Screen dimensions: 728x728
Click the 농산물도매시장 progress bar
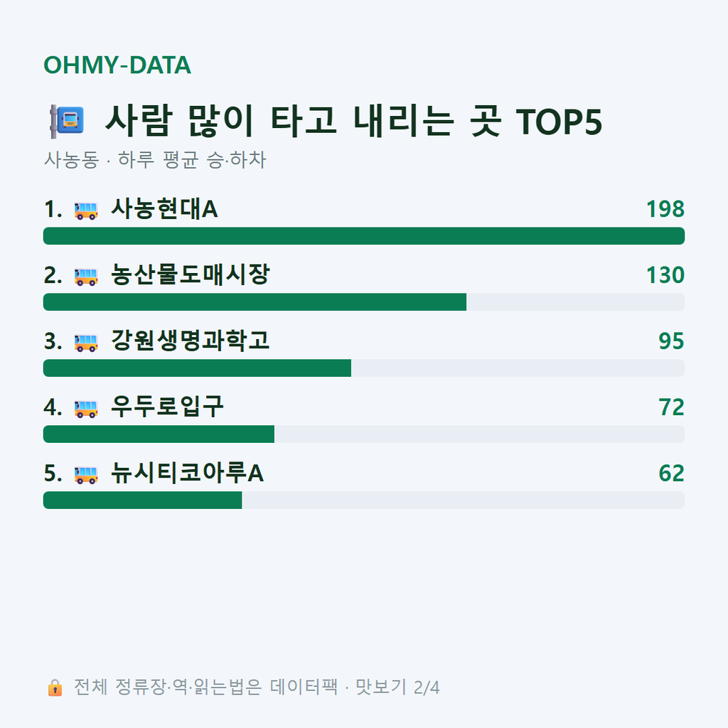tap(364, 301)
